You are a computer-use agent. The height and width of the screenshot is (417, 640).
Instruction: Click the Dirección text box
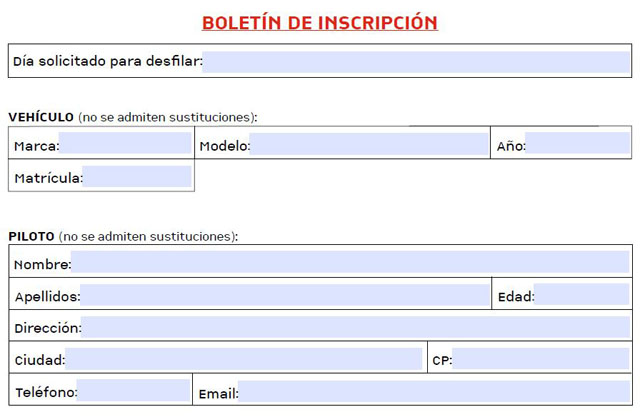[x=355, y=327]
